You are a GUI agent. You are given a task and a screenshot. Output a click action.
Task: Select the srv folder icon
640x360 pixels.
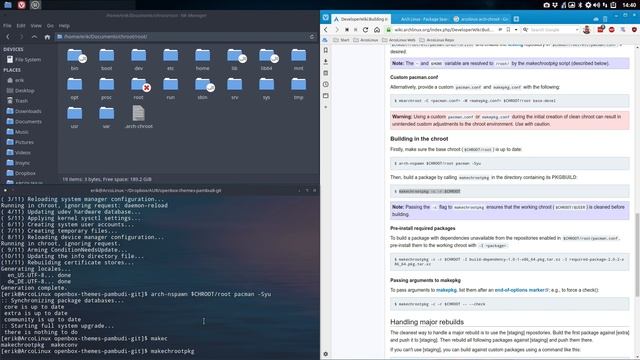235,84
